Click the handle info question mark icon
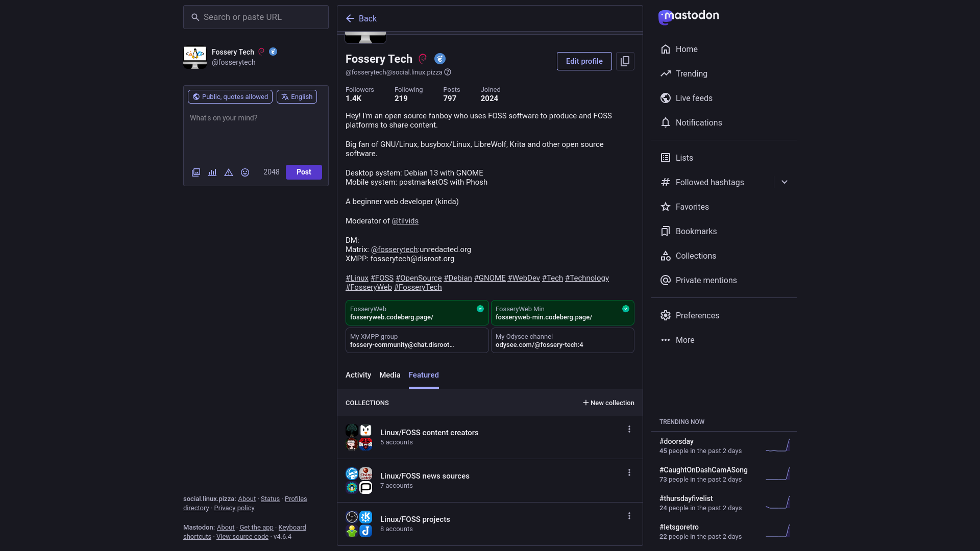Viewport: 980px width, 551px height. pyautogui.click(x=448, y=72)
